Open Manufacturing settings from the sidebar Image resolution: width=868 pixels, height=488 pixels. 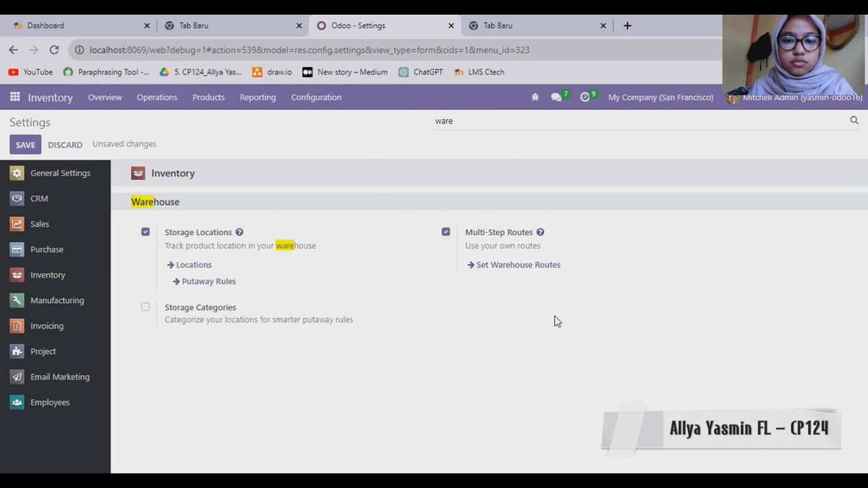tap(57, 300)
